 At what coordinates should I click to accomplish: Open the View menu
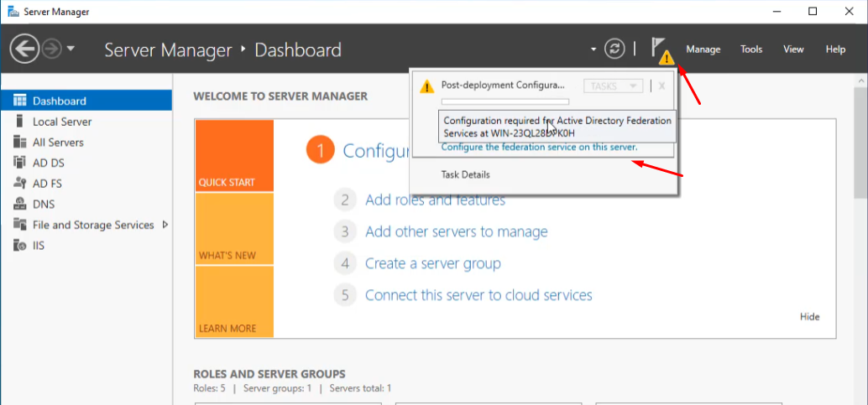(x=793, y=49)
